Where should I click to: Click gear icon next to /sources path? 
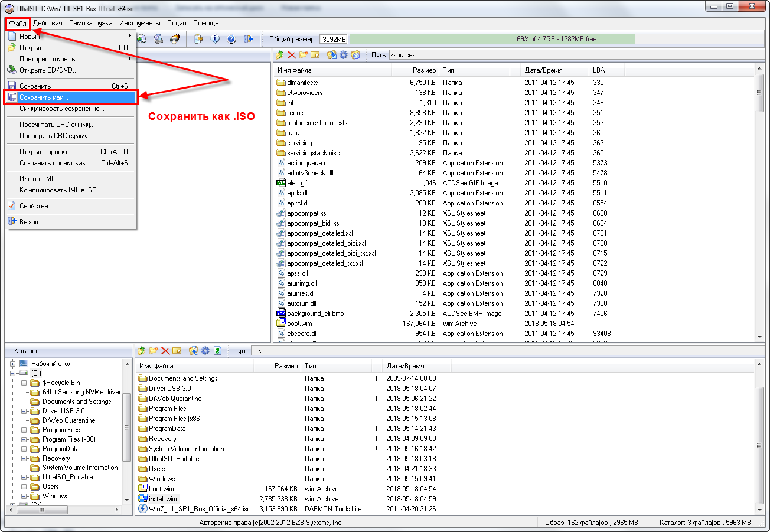click(x=344, y=55)
